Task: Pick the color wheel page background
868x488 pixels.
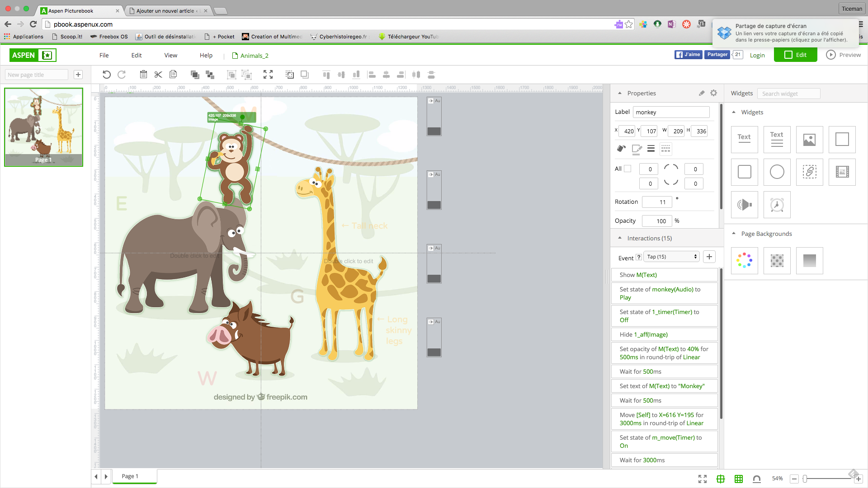Action: click(x=744, y=260)
